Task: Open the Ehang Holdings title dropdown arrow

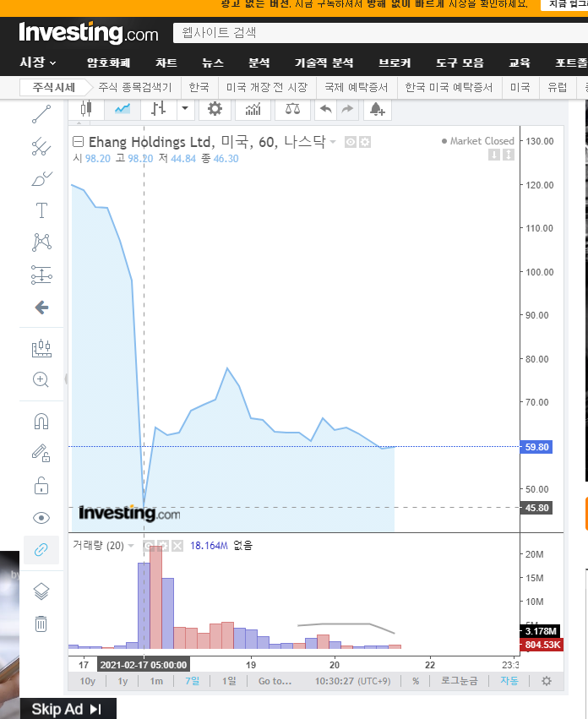Action: (333, 142)
